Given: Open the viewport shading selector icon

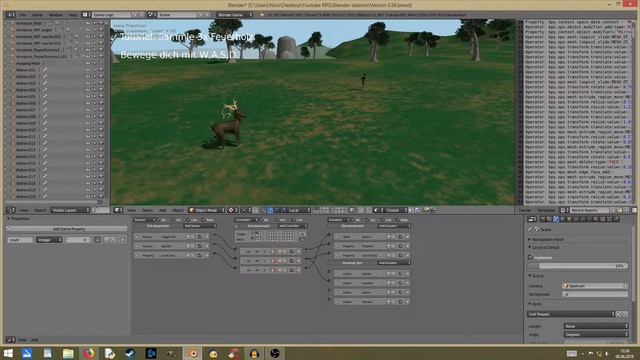Looking at the screenshot, I should (233, 210).
